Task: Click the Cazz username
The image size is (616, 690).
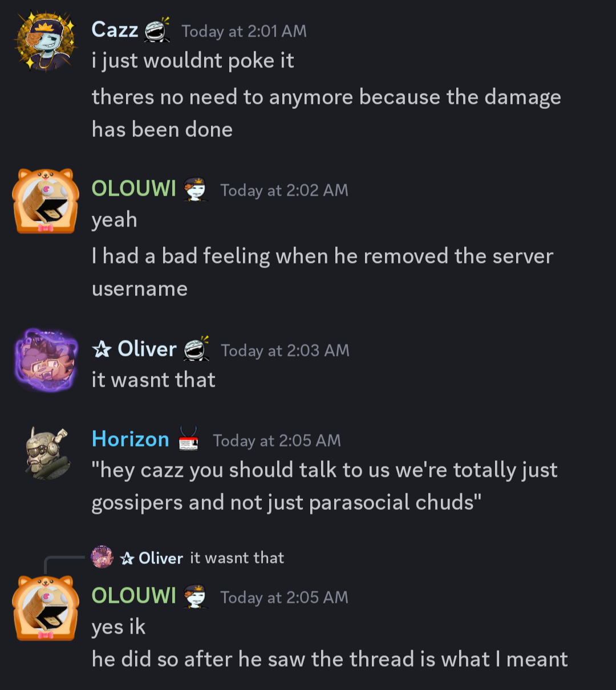Action: click(115, 30)
